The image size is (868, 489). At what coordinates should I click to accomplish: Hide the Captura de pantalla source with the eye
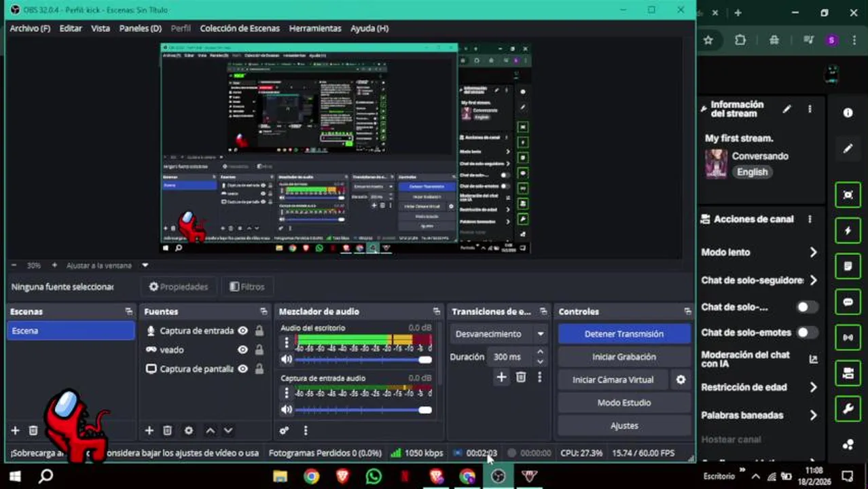click(x=242, y=369)
